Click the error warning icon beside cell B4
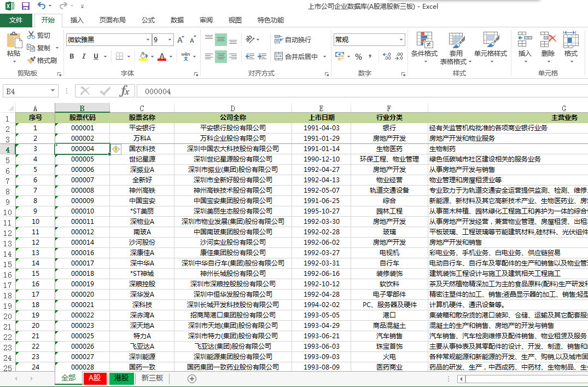588x387 pixels. [116, 149]
